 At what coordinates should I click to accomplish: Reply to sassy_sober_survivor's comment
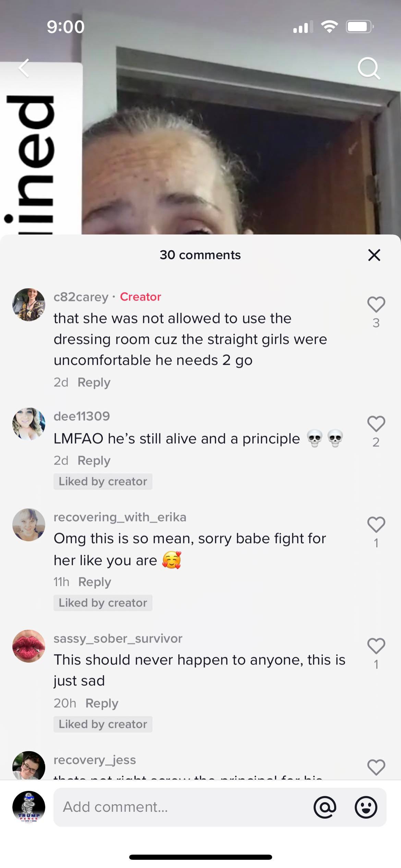[102, 703]
